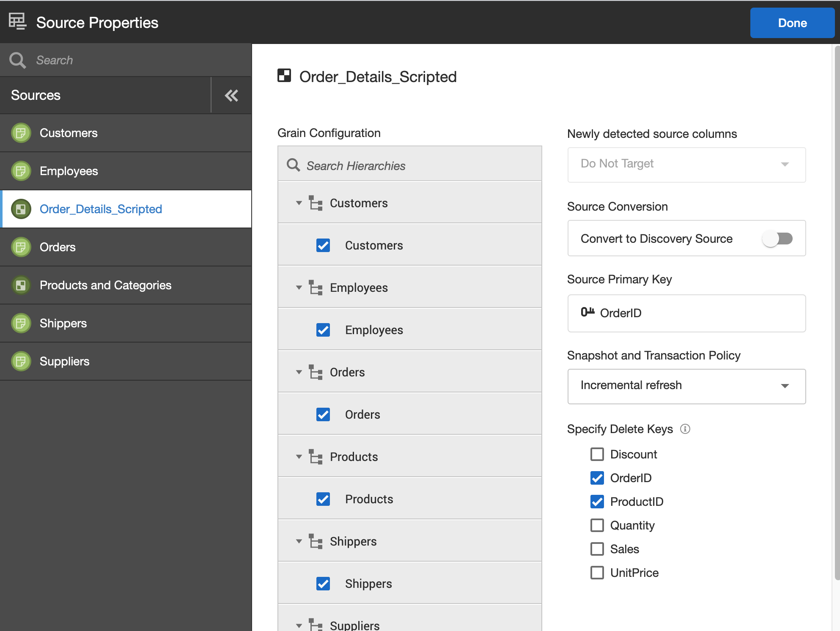Check the Discount delete key checkbox
The image size is (840, 631).
[597, 454]
